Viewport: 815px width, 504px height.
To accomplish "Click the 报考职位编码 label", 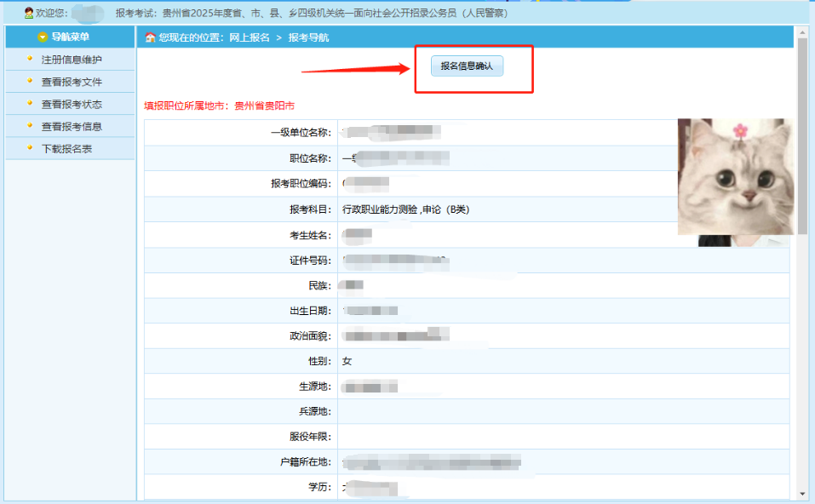I will click(x=301, y=183).
